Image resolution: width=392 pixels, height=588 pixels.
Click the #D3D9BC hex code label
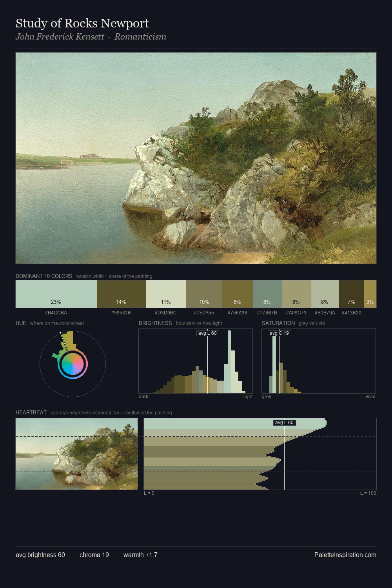[166, 313]
